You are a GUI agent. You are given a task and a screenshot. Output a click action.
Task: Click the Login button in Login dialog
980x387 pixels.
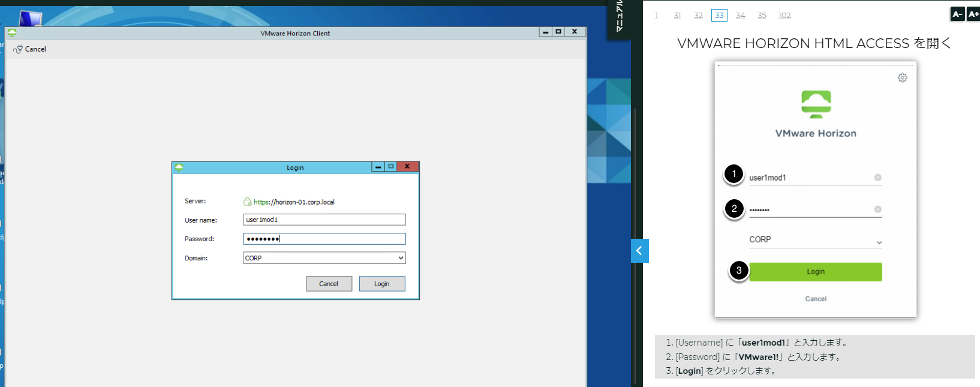(x=382, y=284)
